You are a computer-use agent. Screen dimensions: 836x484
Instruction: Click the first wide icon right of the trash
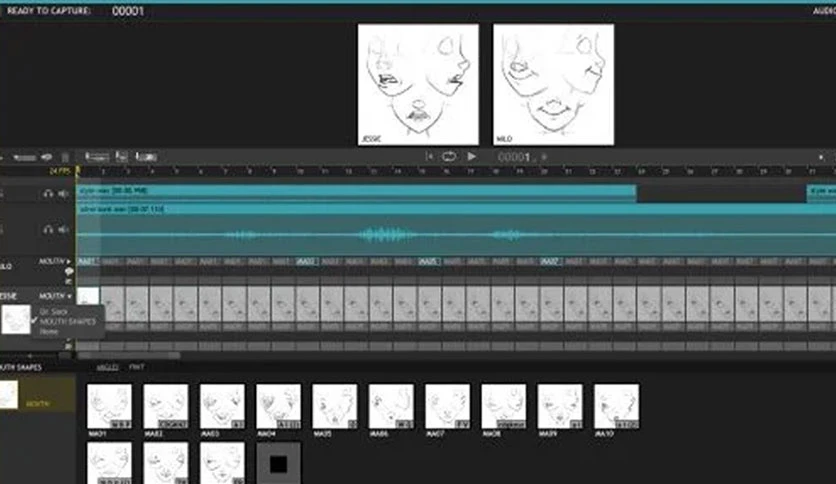[x=97, y=157]
